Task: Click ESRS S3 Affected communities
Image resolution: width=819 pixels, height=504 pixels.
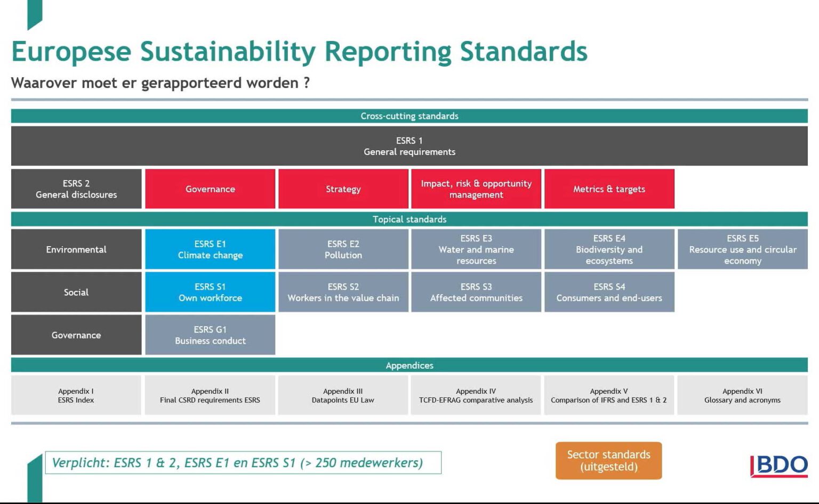Action: [x=476, y=292]
